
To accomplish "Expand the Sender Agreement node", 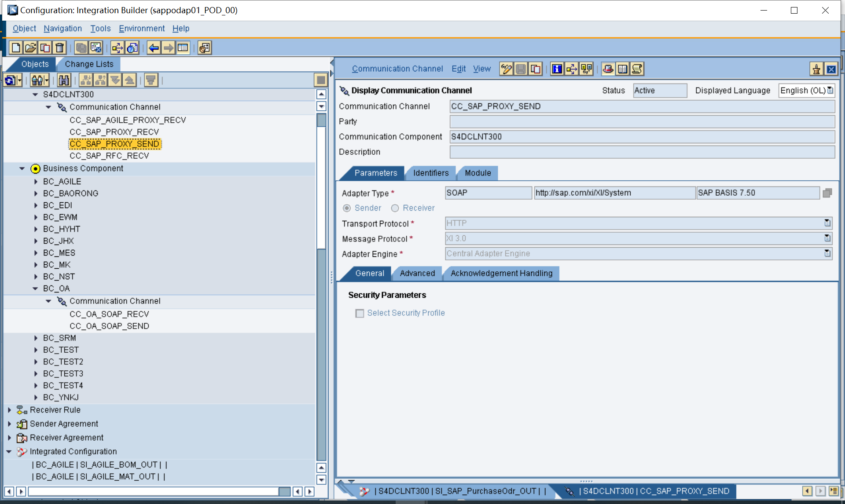I will [x=9, y=424].
